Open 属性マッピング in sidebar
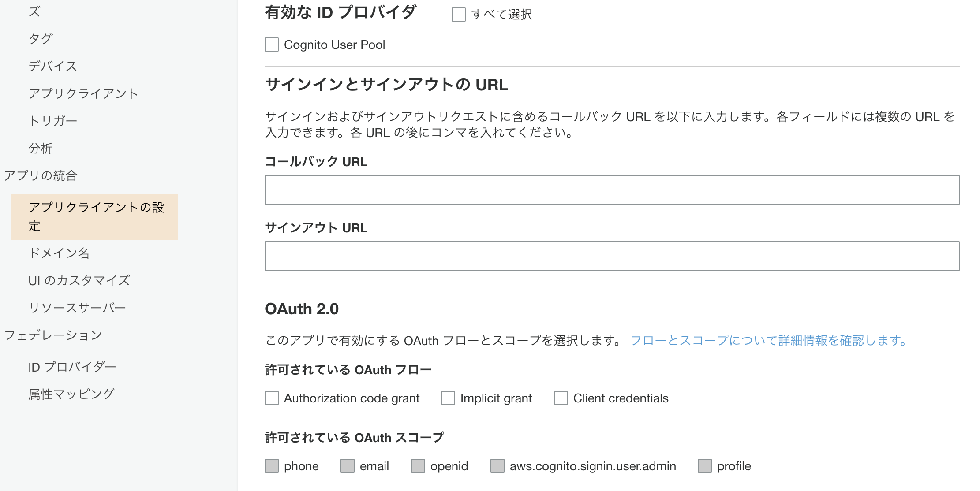This screenshot has height=491, width=980. pos(71,394)
